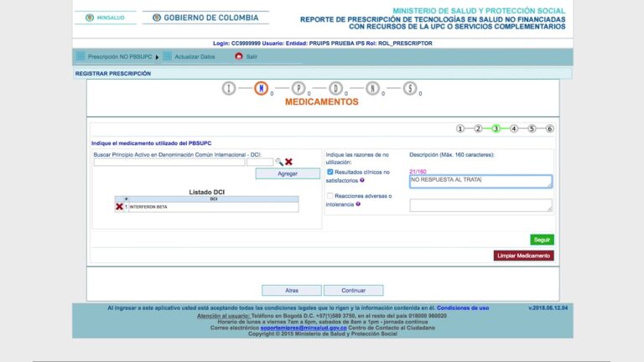Image resolution: width=644 pixels, height=362 pixels.
Task: Click the MINSALUD logo
Action: [105, 18]
